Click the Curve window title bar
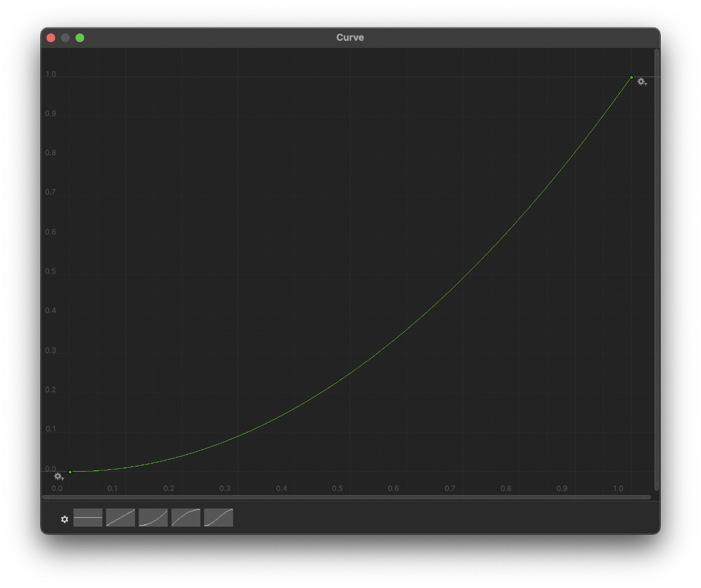701x588 pixels. click(x=350, y=37)
